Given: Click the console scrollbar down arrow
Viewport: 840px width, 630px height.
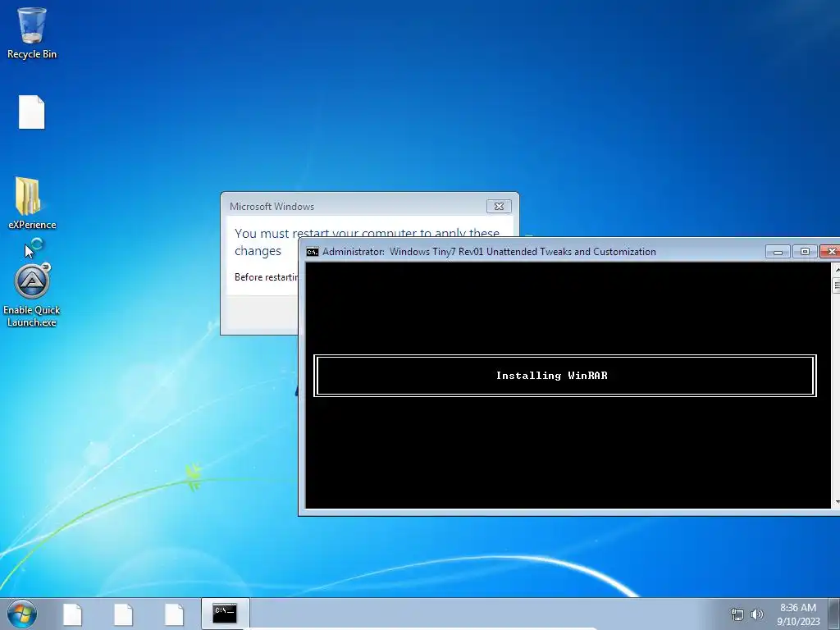Looking at the screenshot, I should tap(836, 502).
